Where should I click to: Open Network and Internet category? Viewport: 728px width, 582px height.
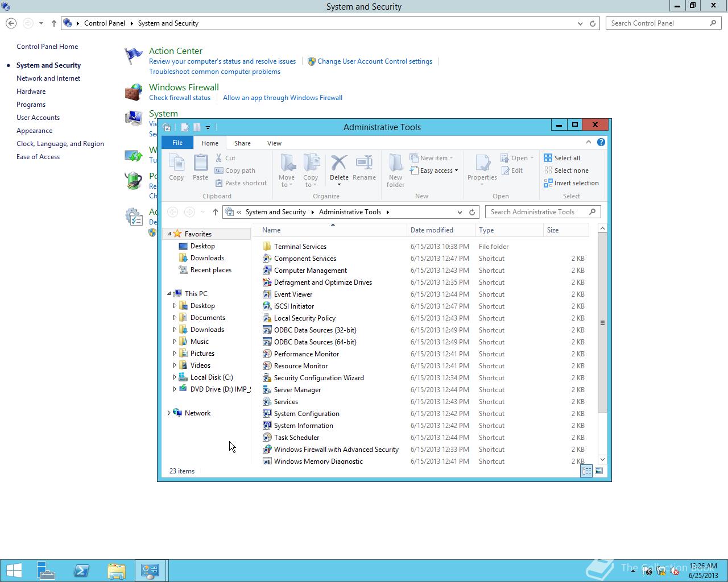(x=48, y=78)
